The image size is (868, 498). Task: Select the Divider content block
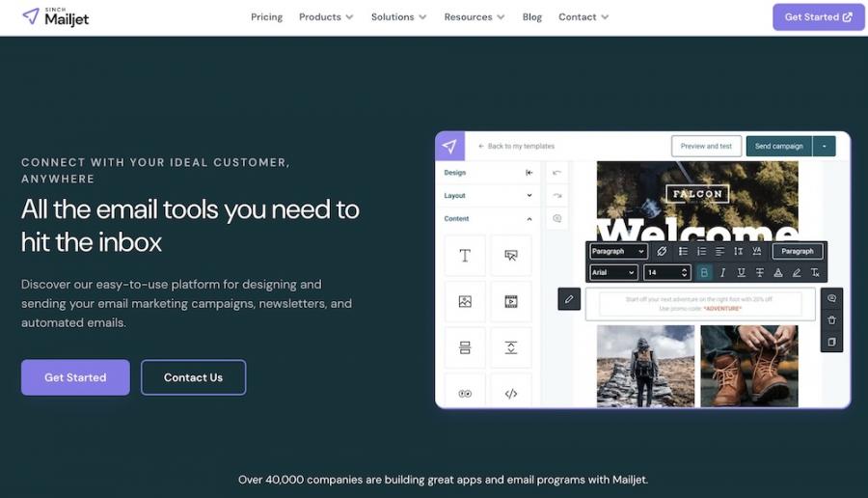[465, 347]
